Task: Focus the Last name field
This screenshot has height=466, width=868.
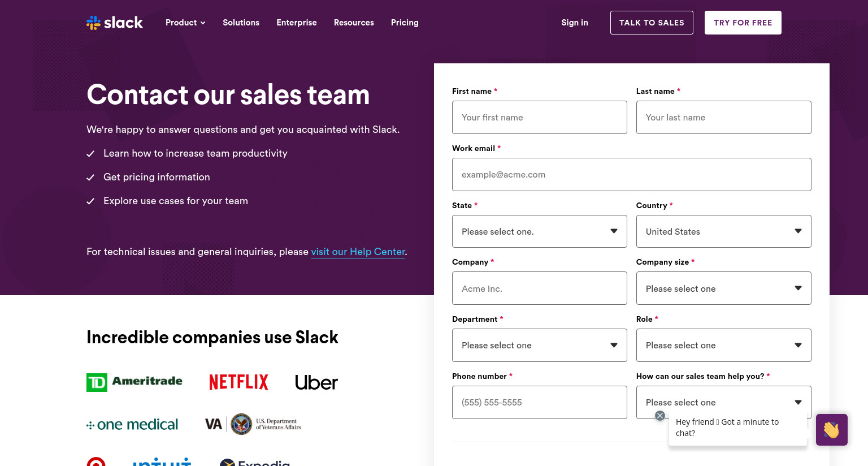Action: pos(724,118)
